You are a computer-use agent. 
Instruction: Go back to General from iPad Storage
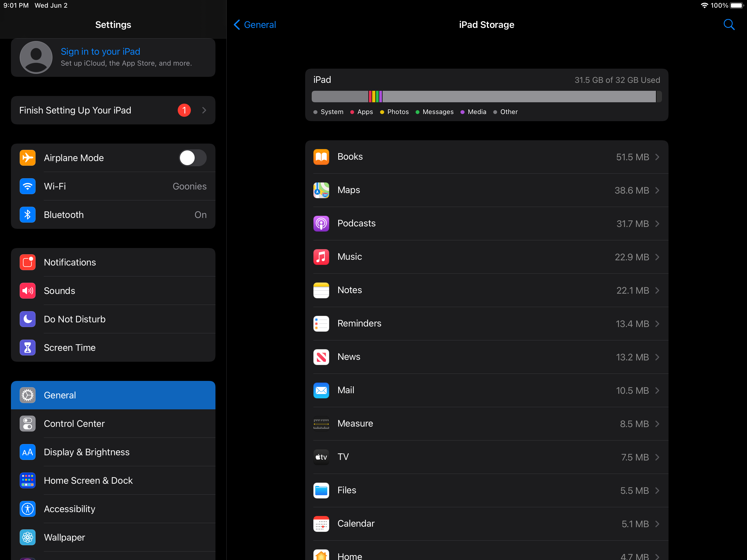(x=254, y=24)
